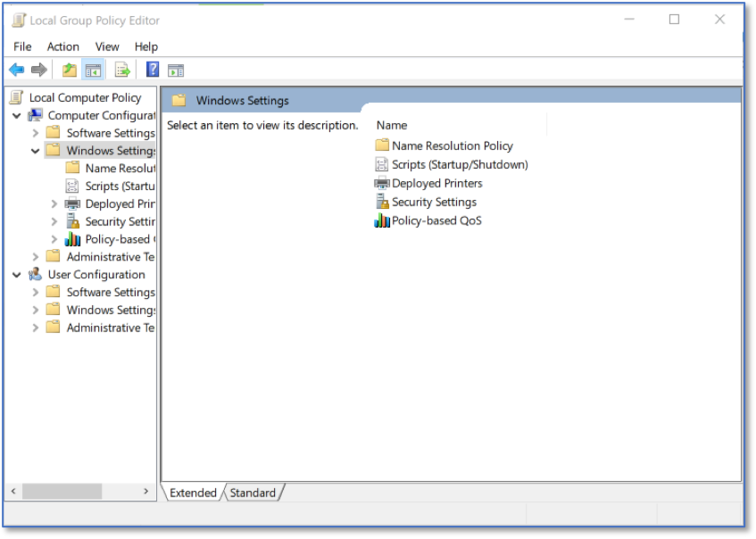The width and height of the screenshot is (756, 539).
Task: Click Scripts (Startup/Shutdown) icon in list
Action: point(381,164)
